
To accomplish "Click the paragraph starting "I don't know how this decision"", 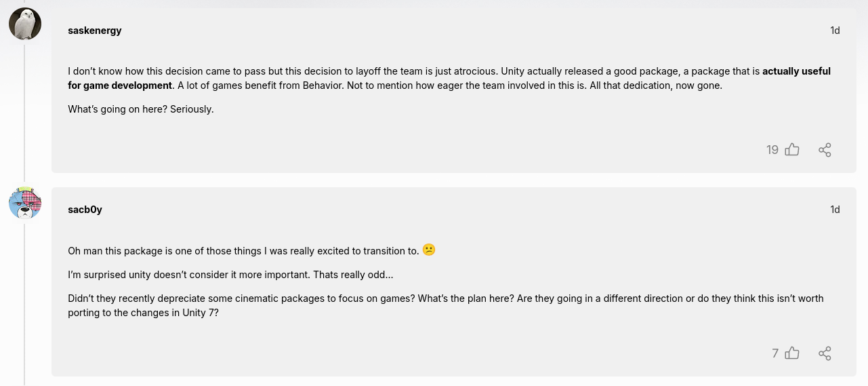I will tap(449, 78).
